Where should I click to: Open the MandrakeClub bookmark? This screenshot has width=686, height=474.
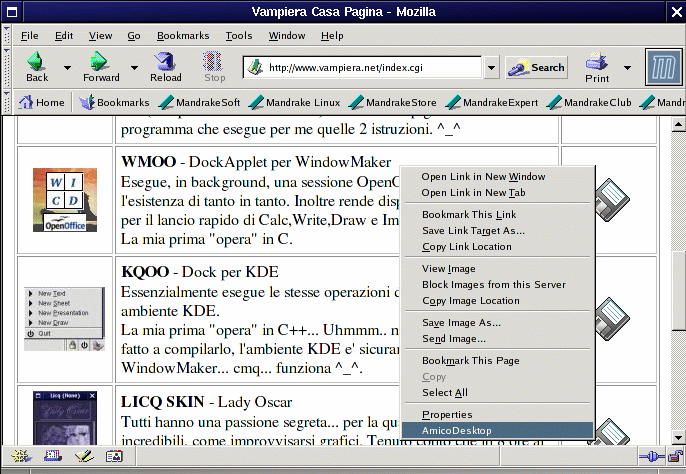pos(589,102)
